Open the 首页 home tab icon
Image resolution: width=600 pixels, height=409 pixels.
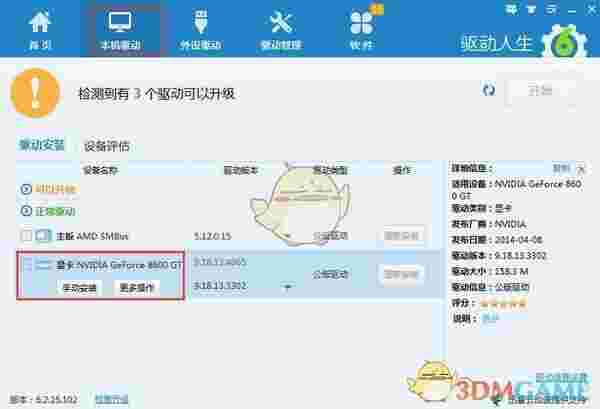click(x=40, y=22)
